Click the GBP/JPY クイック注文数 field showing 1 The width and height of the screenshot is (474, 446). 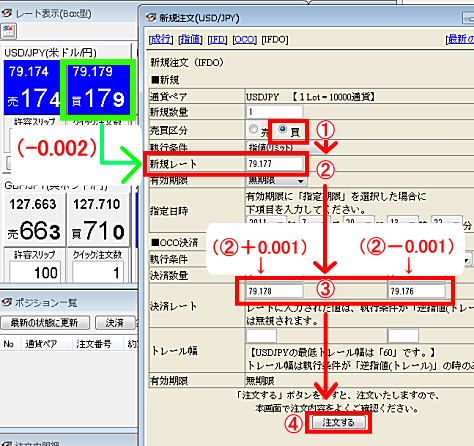98,272
